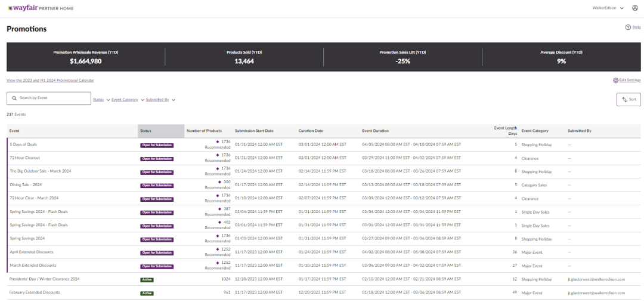Click the recommended diamond icon for Dining Sale - 2024
Viewport: 644px width, 302px height.
click(x=219, y=182)
